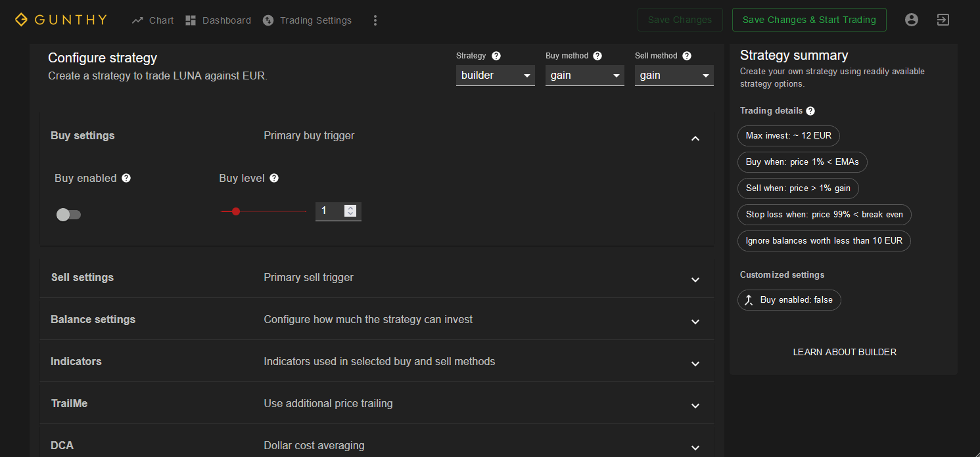
Task: Click LEARN ABOUT BUILDER link
Action: click(x=845, y=352)
